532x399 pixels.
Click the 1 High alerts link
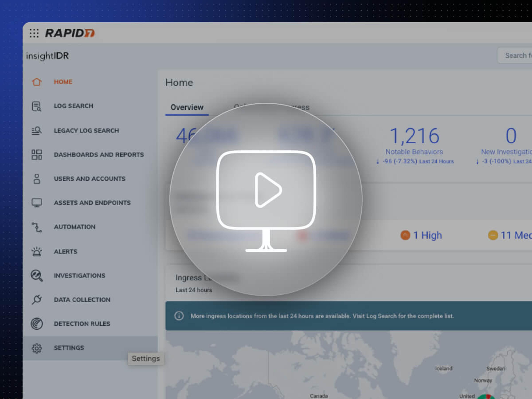(427, 235)
